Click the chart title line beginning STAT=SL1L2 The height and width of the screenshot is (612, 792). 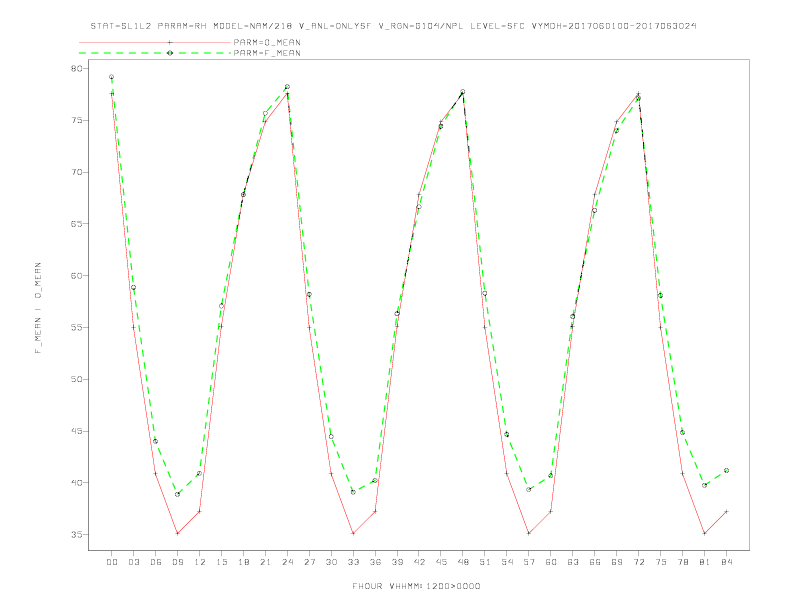click(393, 26)
